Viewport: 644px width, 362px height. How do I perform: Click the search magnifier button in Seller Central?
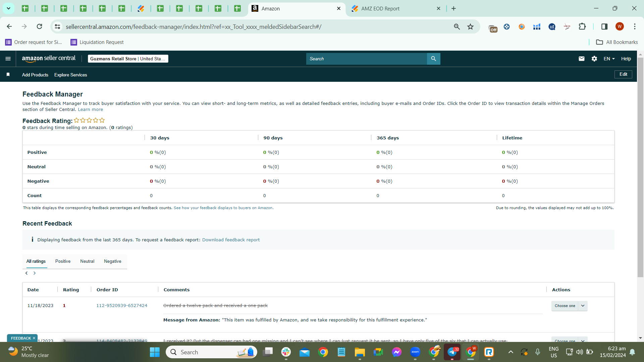pos(433,59)
